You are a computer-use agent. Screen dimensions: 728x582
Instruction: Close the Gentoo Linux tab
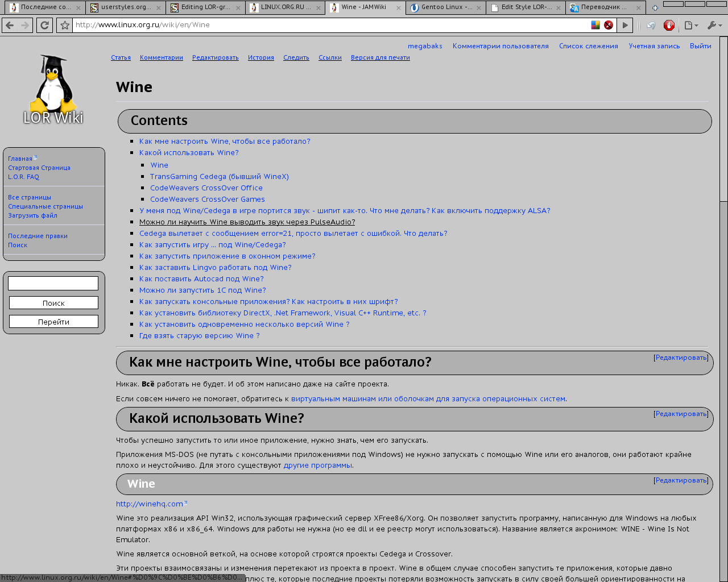coord(478,8)
